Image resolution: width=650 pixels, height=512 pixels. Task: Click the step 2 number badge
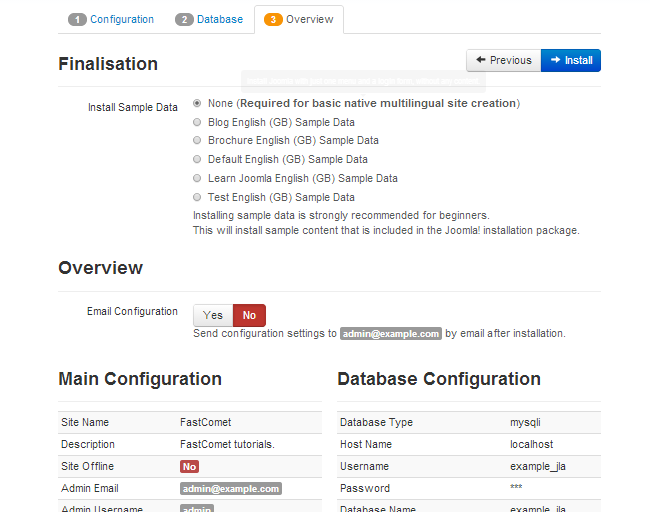(184, 20)
